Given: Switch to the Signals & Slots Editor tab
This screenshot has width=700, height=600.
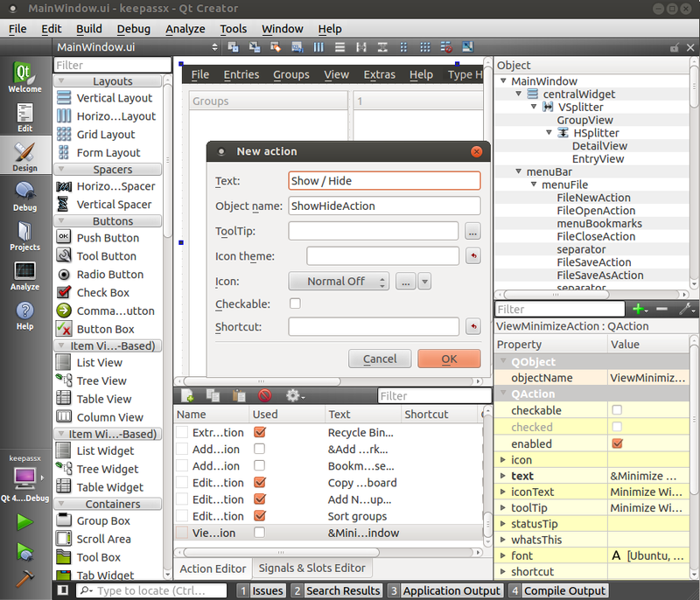Looking at the screenshot, I should (311, 568).
